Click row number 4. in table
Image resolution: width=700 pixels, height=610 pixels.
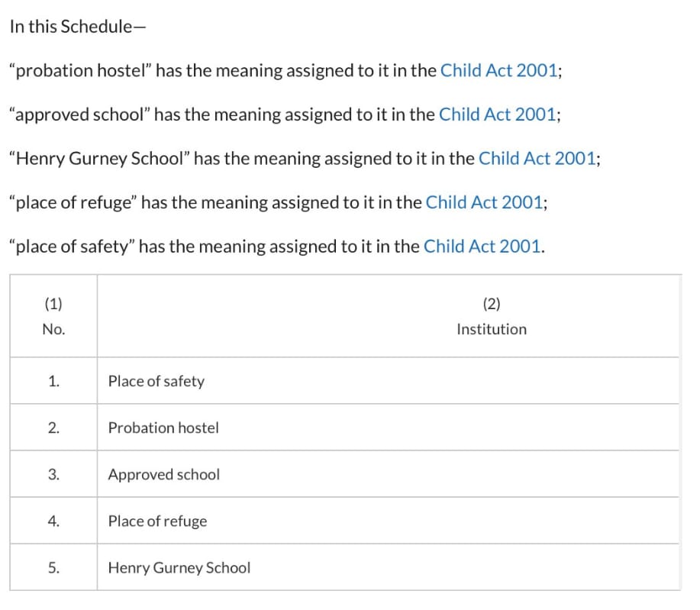(53, 521)
